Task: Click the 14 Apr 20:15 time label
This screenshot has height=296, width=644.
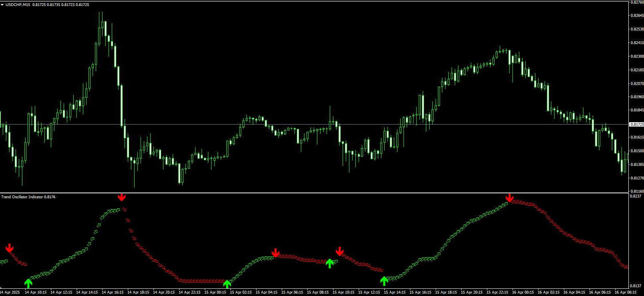Action: pyautogui.click(x=164, y=292)
